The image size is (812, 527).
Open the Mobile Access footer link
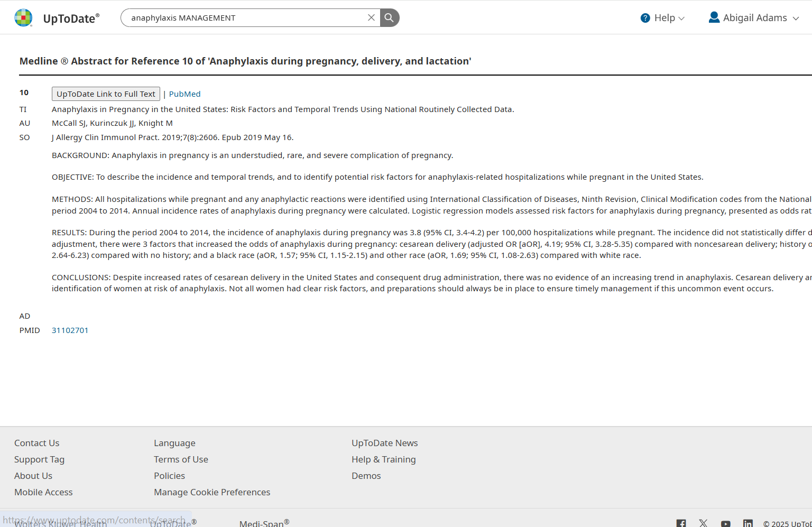43,492
